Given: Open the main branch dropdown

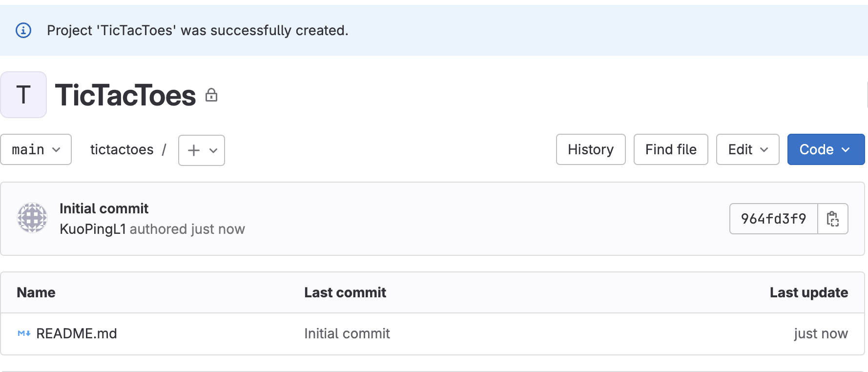Looking at the screenshot, I should pos(36,149).
